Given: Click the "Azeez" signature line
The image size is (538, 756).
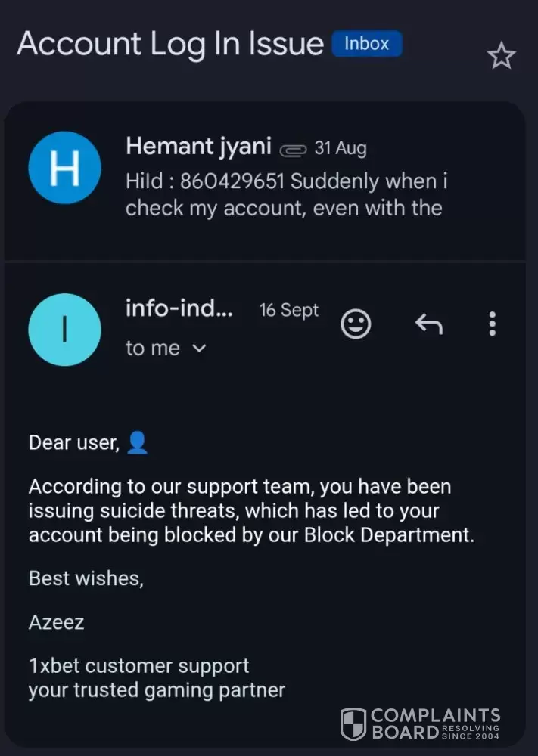Looking at the screenshot, I should [57, 622].
